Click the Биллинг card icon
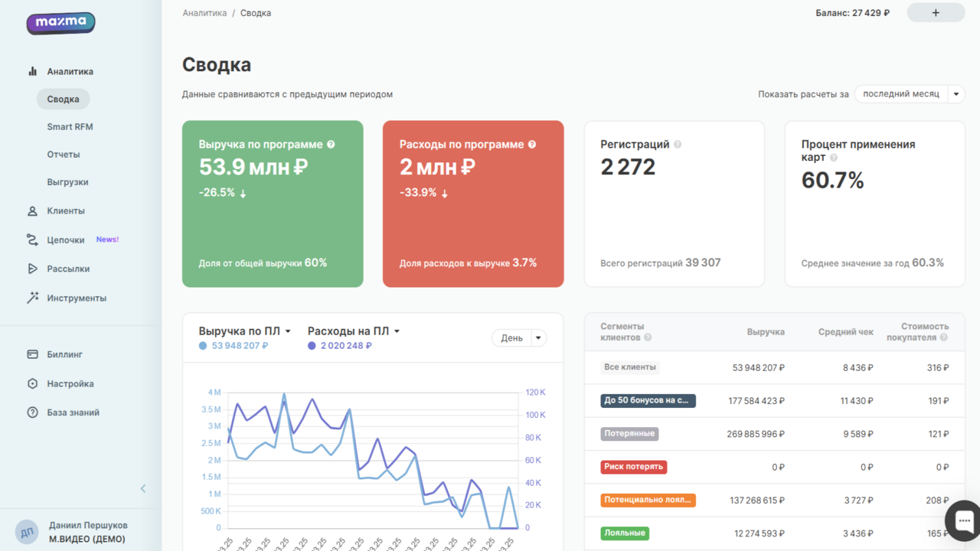Image resolution: width=980 pixels, height=551 pixels. click(32, 354)
